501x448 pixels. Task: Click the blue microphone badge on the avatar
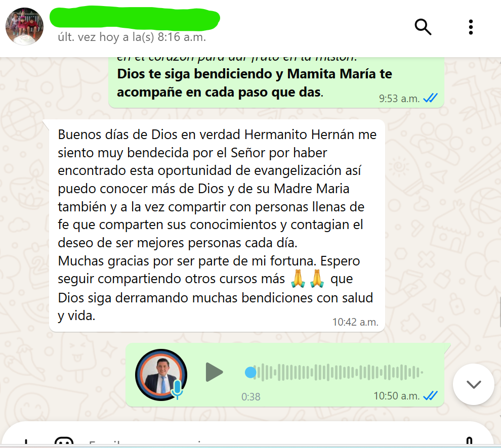point(177,389)
